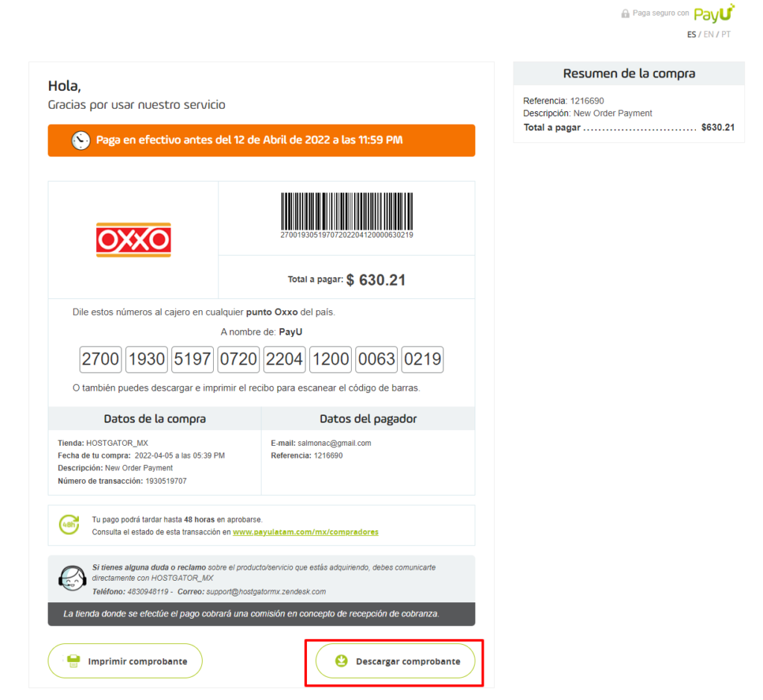Viewport: 763px width, 700px height.
Task: Click the OXXO store logo
Action: click(x=133, y=239)
